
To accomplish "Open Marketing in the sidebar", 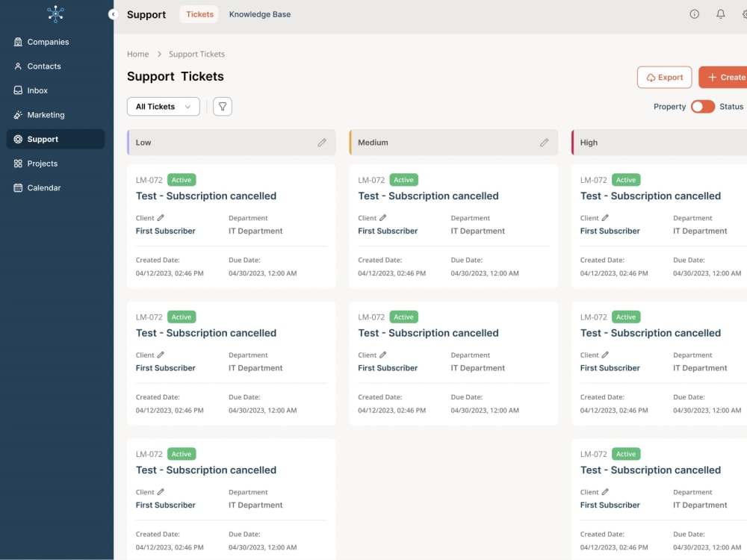I will 56,115.
